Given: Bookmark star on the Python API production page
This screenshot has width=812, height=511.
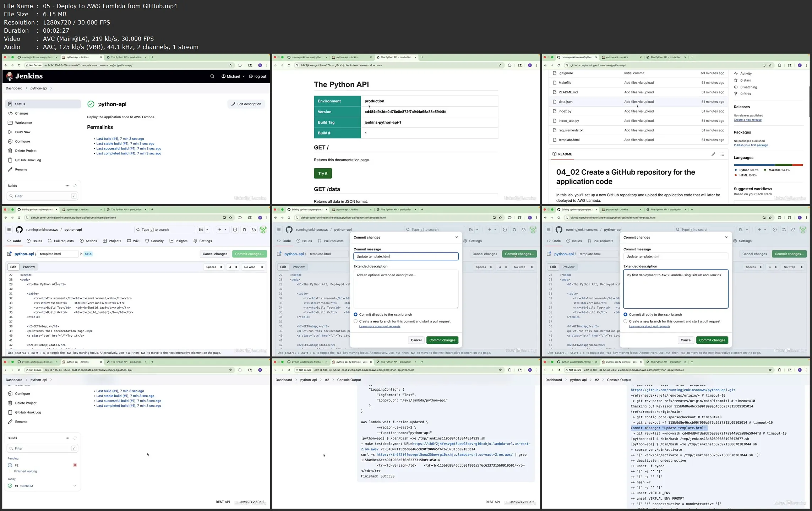Looking at the screenshot, I should (500, 65).
